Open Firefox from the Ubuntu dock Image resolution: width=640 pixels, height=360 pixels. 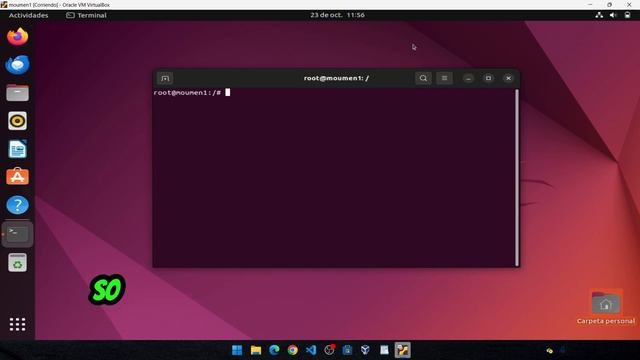coord(17,37)
